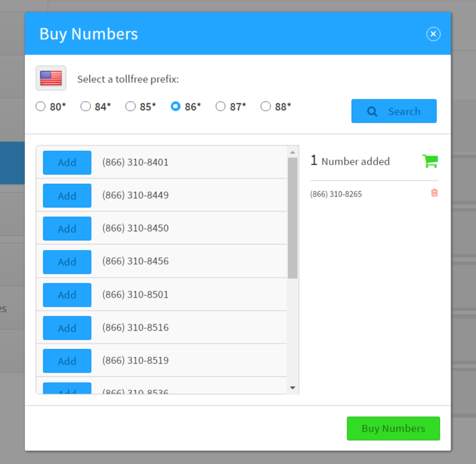This screenshot has width=476, height=464.
Task: Click the Buy Numbers dialog title
Action: pos(89,34)
